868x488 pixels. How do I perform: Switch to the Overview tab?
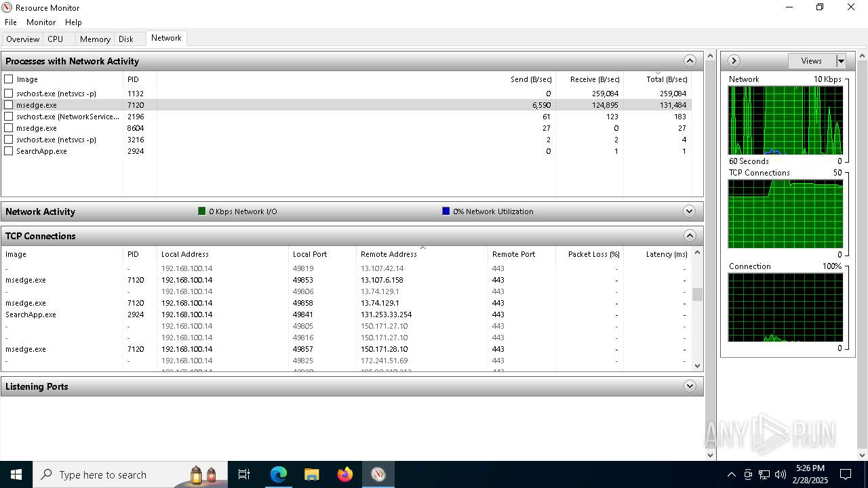pyautogui.click(x=22, y=39)
